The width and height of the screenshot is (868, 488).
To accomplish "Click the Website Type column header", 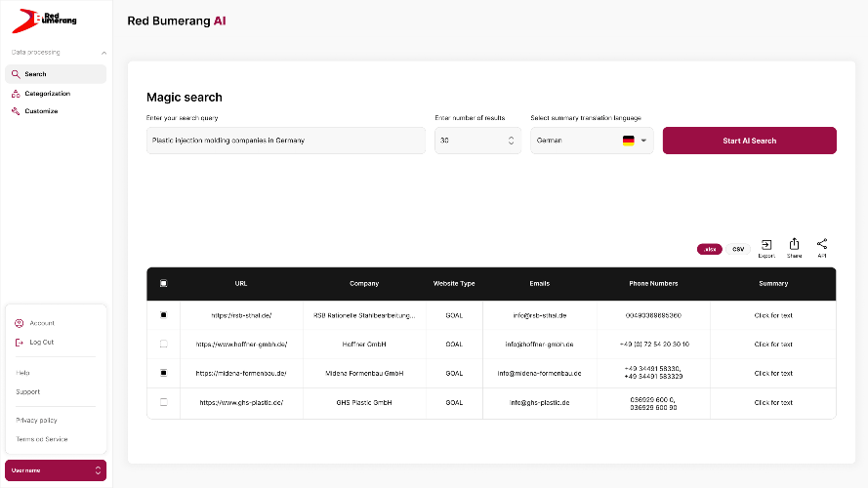I will coord(454,284).
